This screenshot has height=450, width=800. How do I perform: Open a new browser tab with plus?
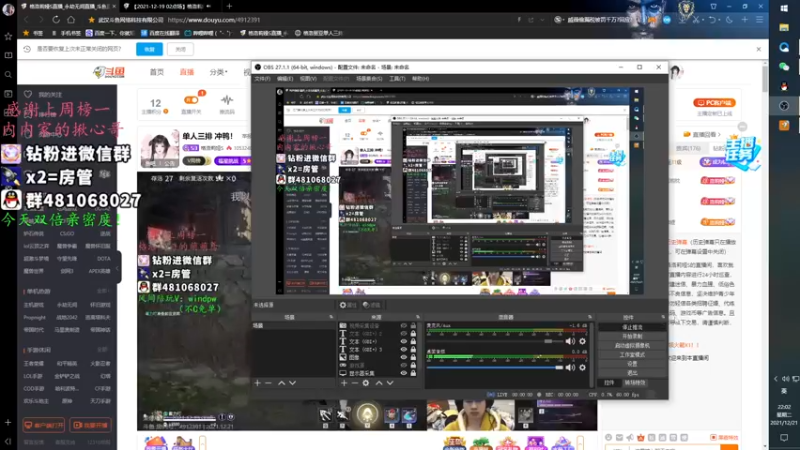[229, 6]
